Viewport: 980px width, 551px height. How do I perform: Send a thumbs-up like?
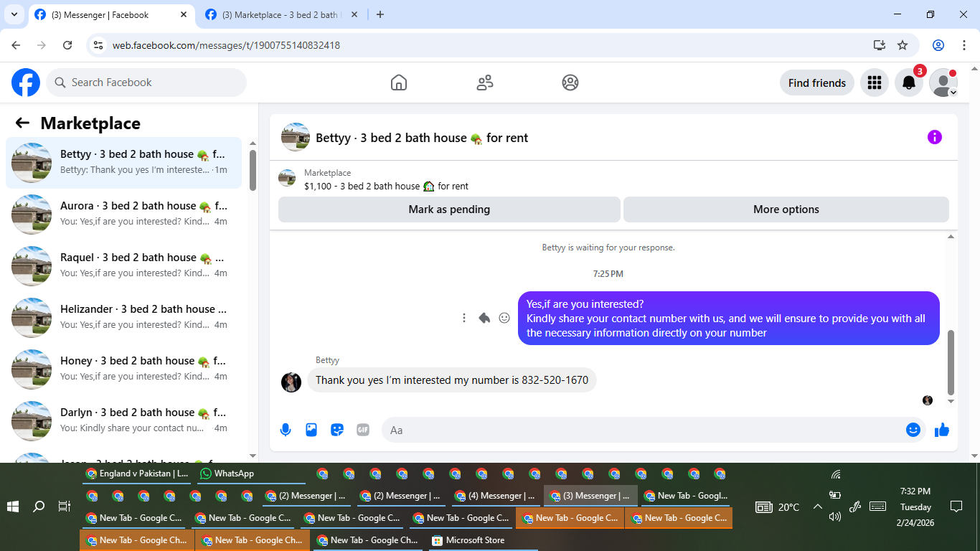tap(942, 430)
